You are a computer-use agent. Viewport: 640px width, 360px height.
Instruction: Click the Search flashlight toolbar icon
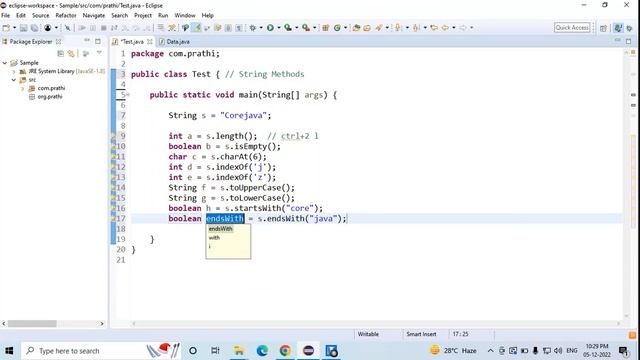tap(379, 28)
